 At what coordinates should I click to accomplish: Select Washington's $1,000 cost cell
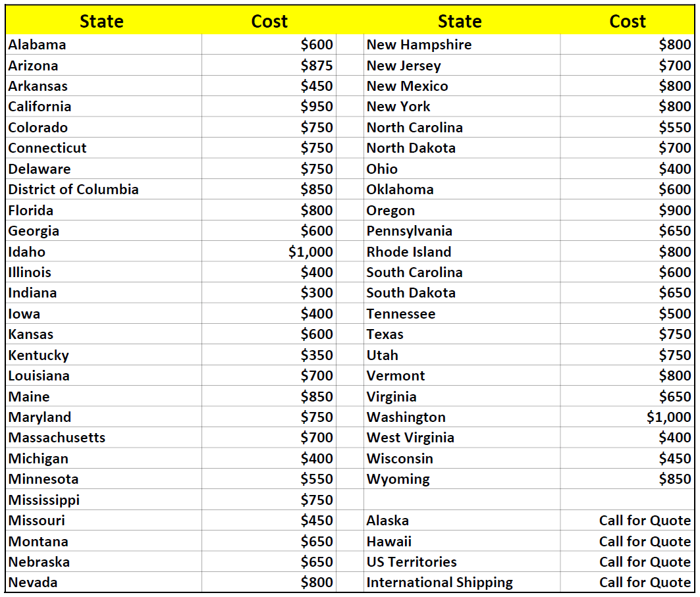627,417
